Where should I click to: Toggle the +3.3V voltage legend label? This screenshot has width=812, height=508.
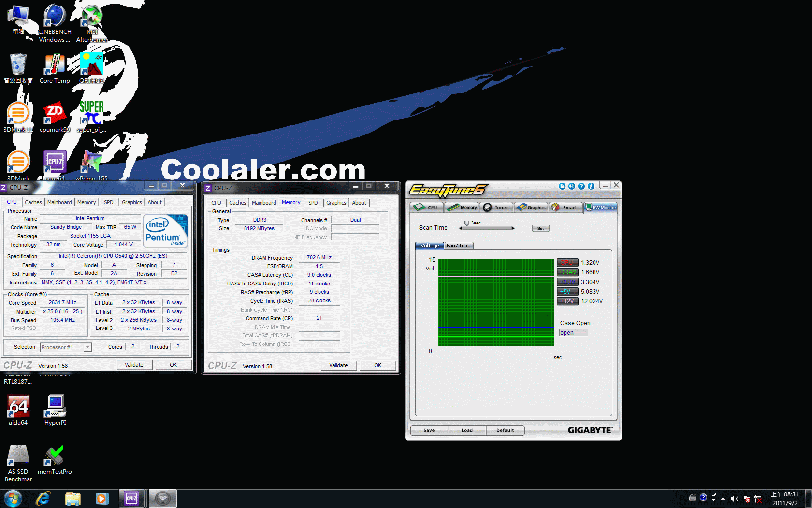point(567,282)
